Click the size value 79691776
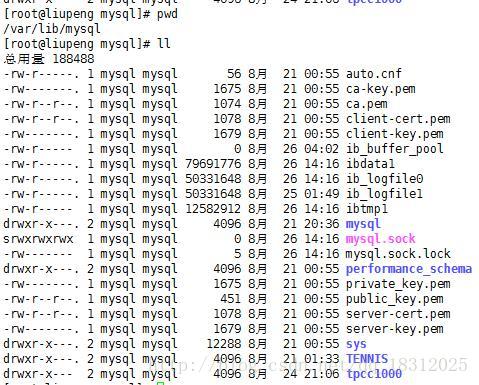Viewport: 479px width, 385px height. (x=213, y=164)
